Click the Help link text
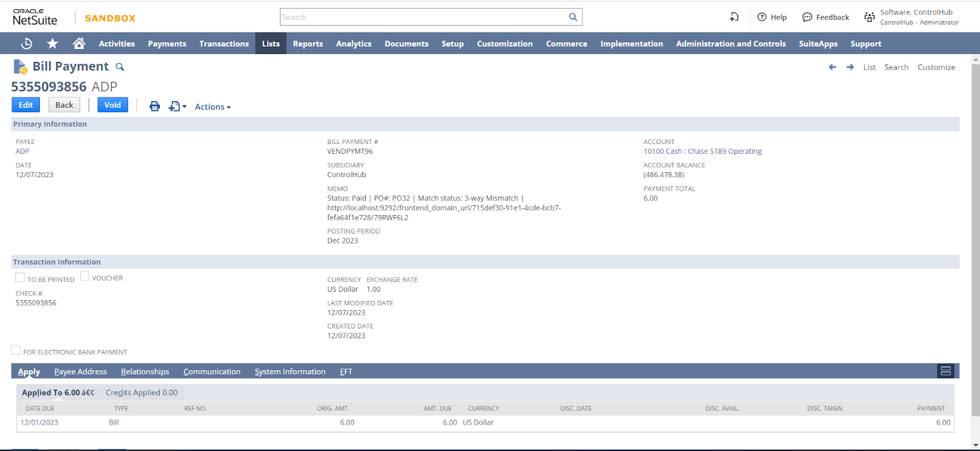The image size is (980, 451). tap(778, 17)
